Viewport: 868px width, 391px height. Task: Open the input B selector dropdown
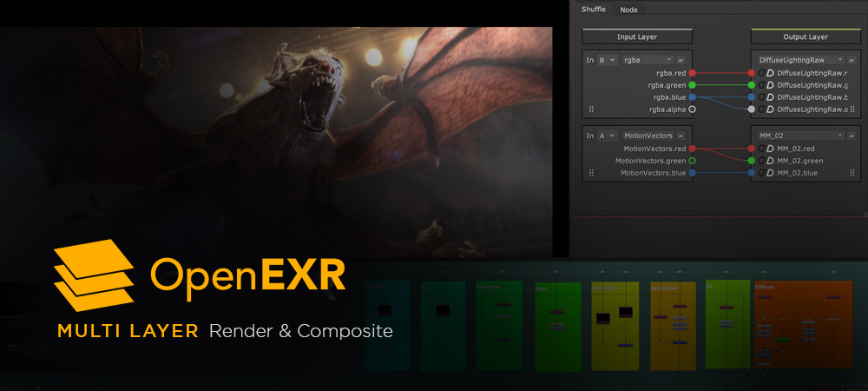click(608, 60)
